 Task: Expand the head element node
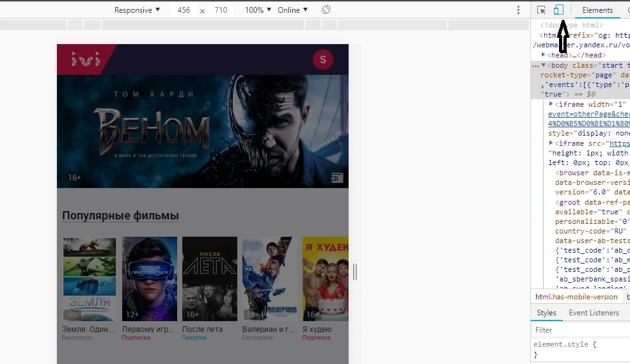(543, 54)
